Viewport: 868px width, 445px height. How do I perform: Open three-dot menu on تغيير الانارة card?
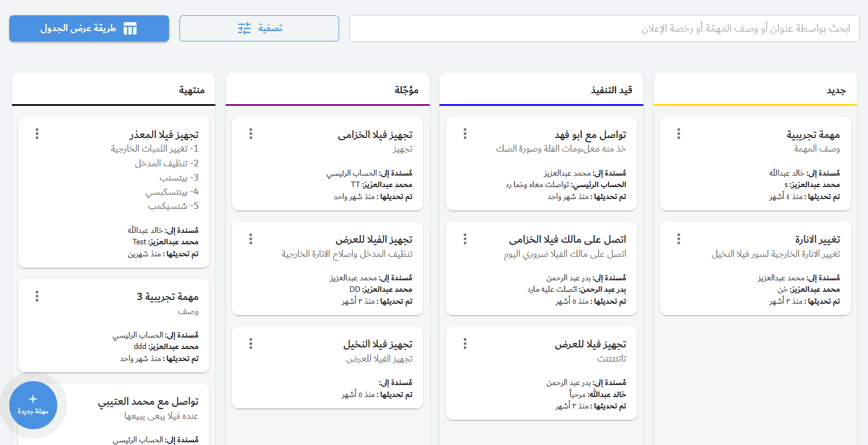pos(678,239)
